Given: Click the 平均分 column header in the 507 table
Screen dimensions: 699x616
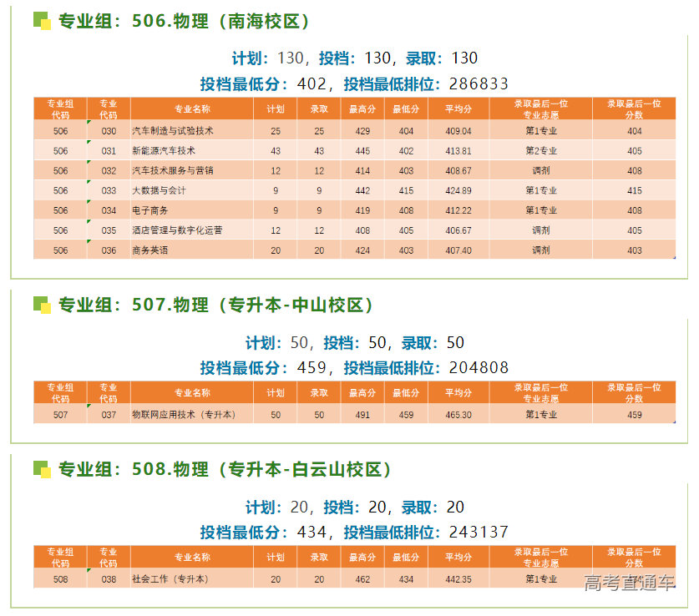Looking at the screenshot, I should (458, 393).
